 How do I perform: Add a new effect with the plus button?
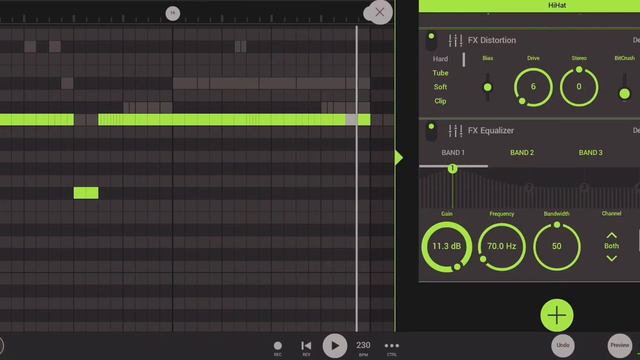[x=557, y=315]
